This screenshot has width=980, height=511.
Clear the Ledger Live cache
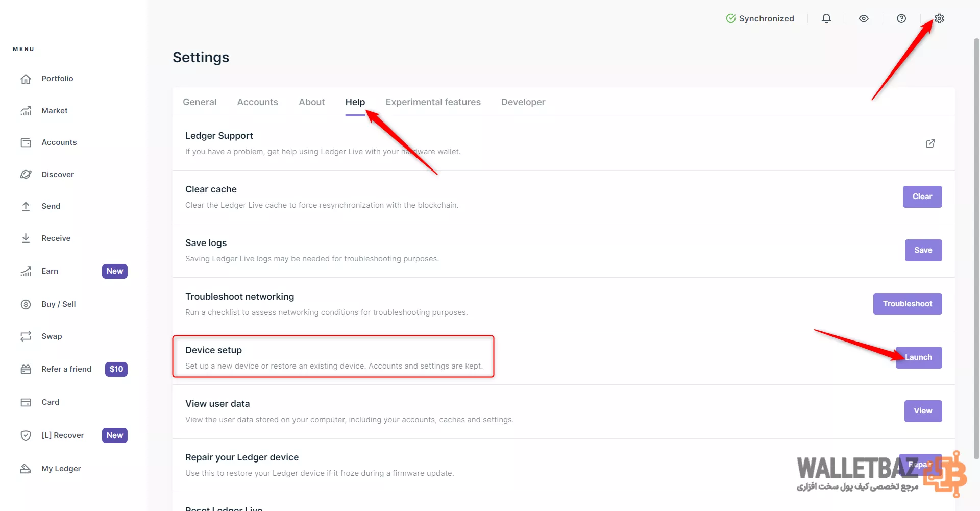click(922, 197)
